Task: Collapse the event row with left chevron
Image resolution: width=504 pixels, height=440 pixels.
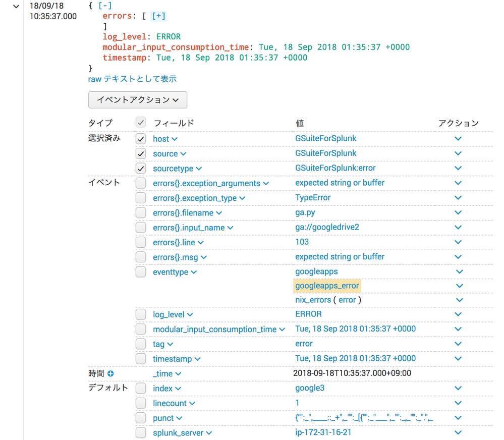Action: coord(16,7)
